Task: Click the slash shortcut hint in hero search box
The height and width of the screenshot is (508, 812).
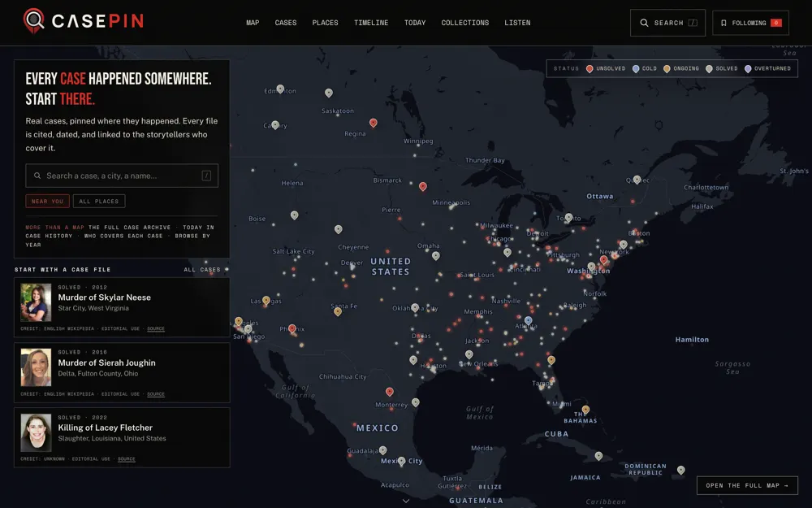Action: [206, 176]
